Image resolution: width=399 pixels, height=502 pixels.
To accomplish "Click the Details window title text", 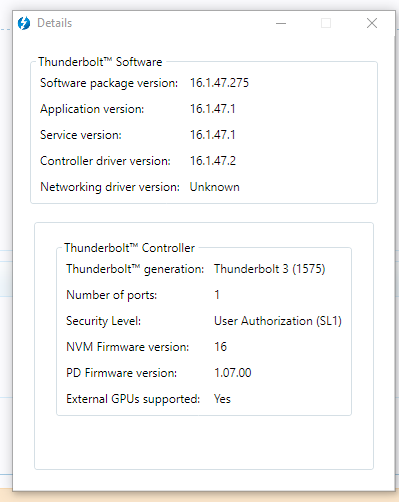I will [55, 23].
